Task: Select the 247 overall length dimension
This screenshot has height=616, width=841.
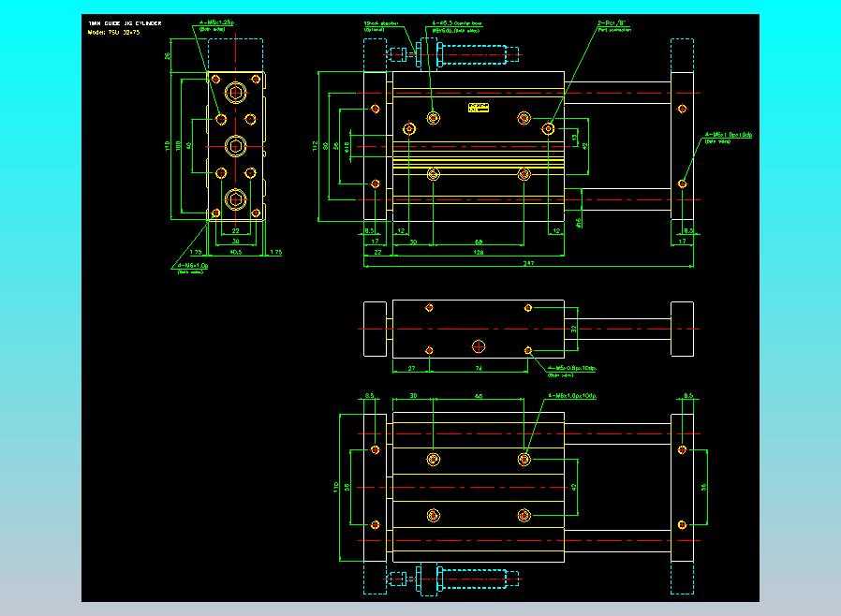Action: (527, 263)
